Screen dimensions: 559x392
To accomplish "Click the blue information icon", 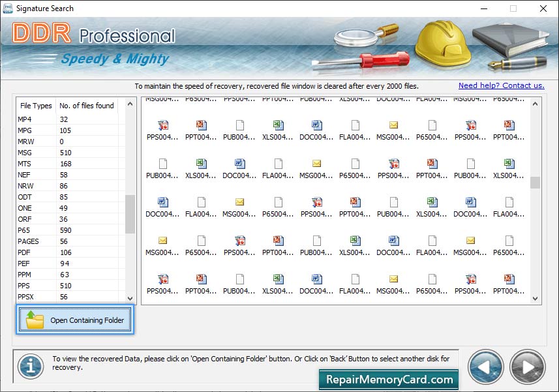I will (x=31, y=366).
